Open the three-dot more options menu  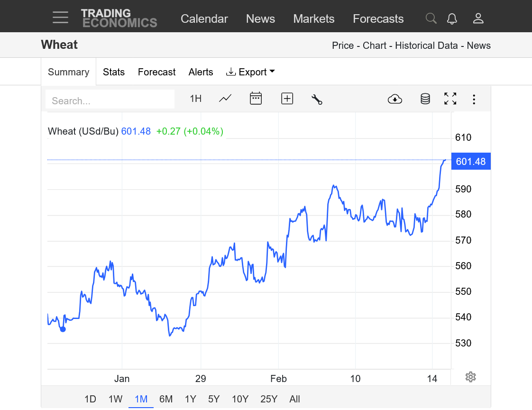pyautogui.click(x=474, y=99)
